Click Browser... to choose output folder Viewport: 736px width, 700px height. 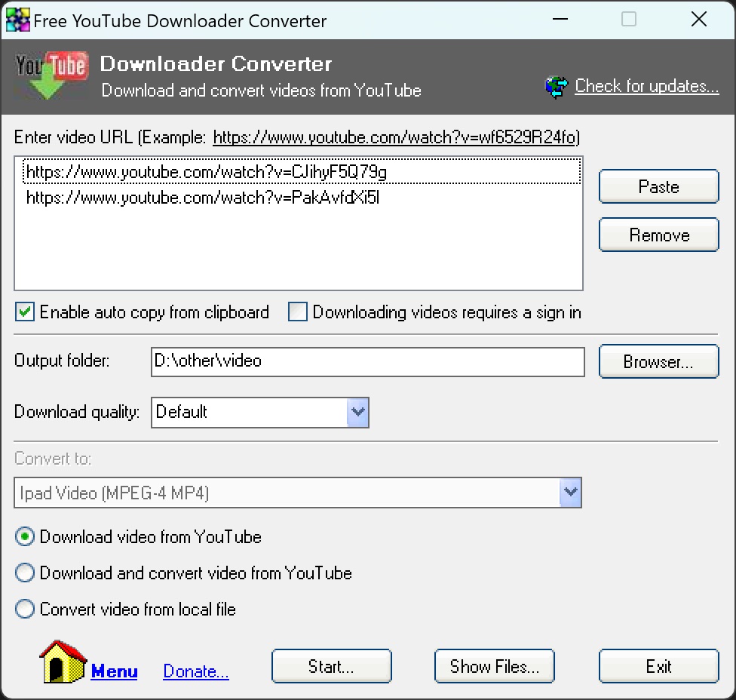tap(658, 362)
